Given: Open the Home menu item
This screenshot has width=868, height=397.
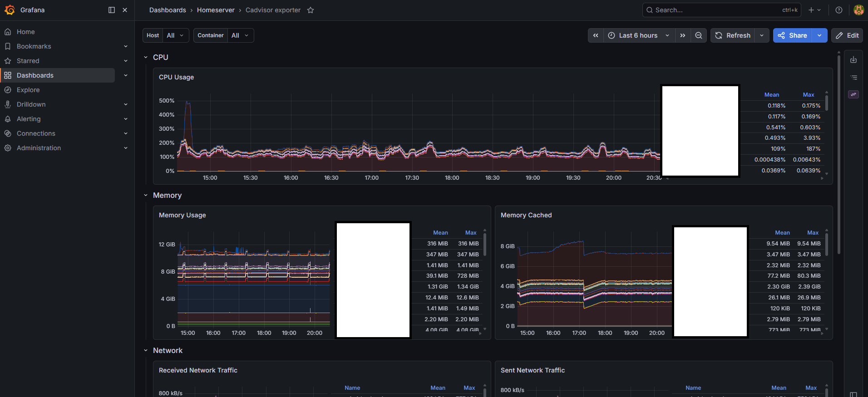Looking at the screenshot, I should point(26,32).
